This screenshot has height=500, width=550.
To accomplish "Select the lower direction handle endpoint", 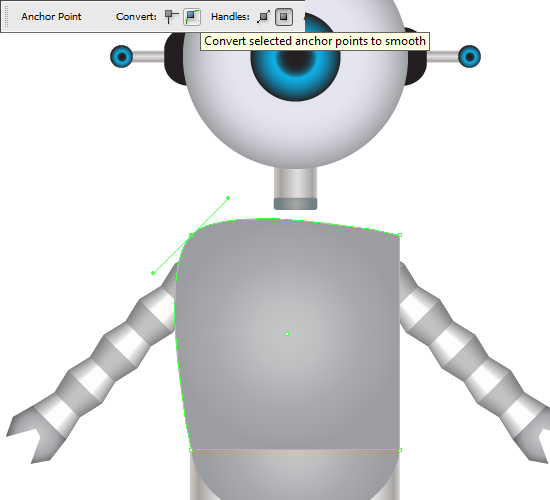I will [x=153, y=273].
